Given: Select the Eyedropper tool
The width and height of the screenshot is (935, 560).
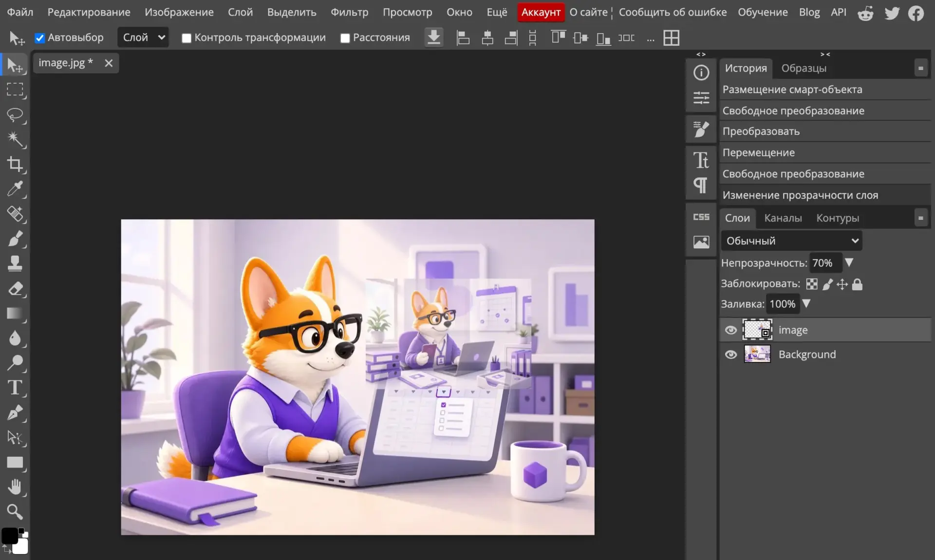Looking at the screenshot, I should [15, 189].
